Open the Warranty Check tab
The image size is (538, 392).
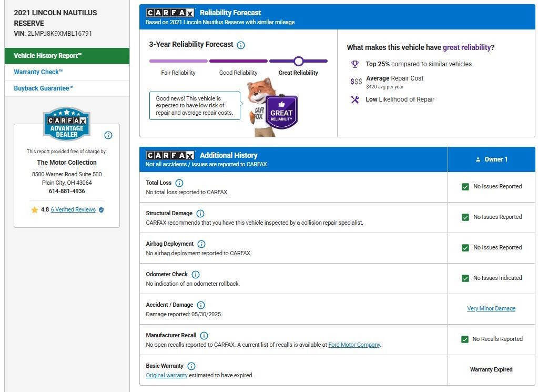(38, 72)
